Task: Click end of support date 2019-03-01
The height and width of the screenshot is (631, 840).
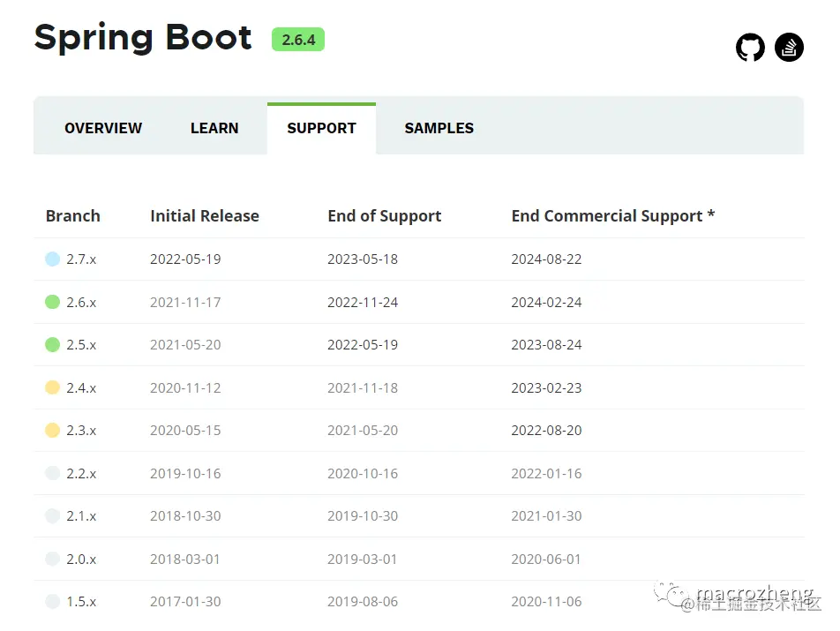Action: pos(363,560)
